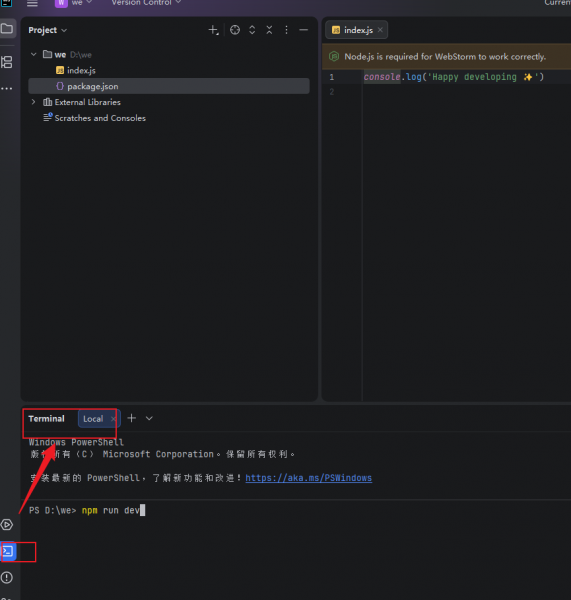Screen dimensions: 571x600
Task: Collapse the we project root folder
Action: pos(34,54)
